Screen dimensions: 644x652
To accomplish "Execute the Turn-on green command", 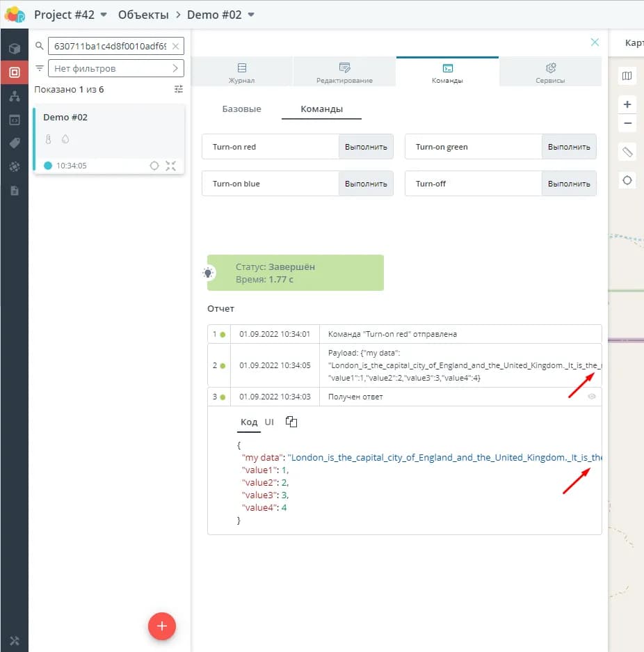I will pos(569,147).
